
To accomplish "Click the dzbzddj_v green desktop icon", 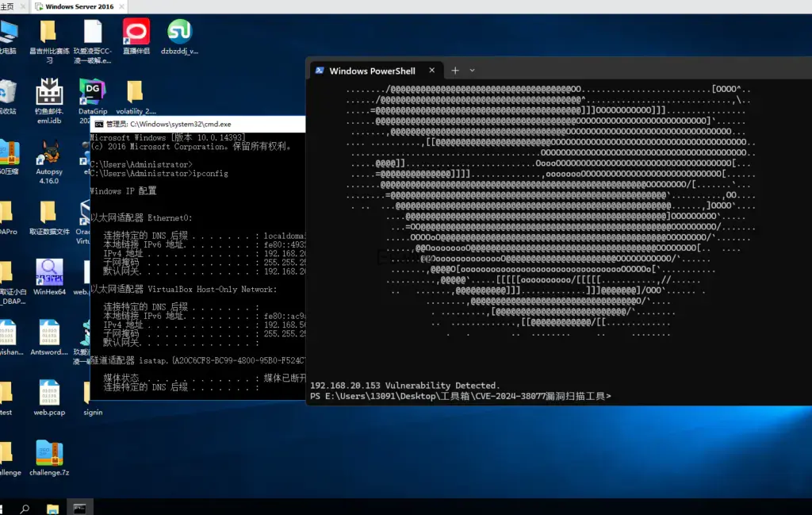I will tap(179, 33).
